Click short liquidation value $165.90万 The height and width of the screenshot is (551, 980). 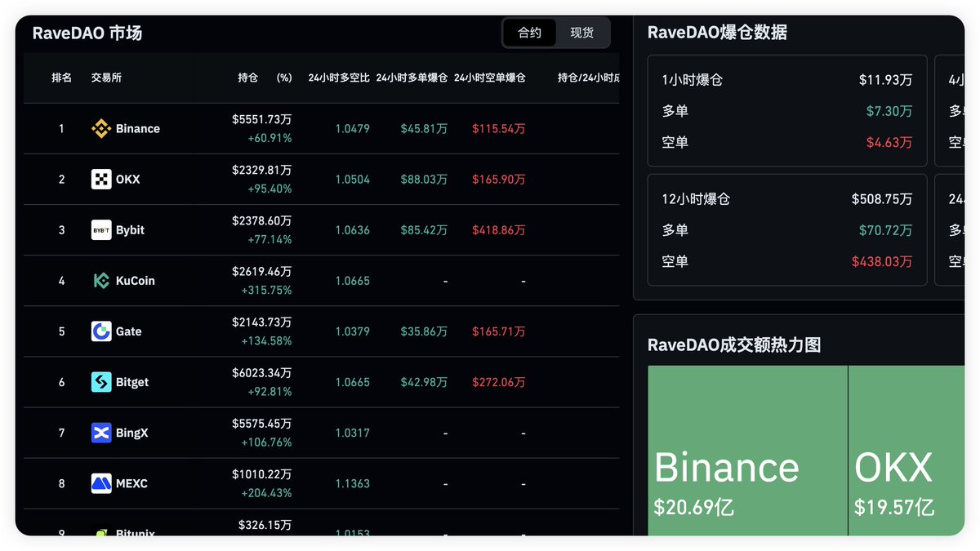point(498,179)
